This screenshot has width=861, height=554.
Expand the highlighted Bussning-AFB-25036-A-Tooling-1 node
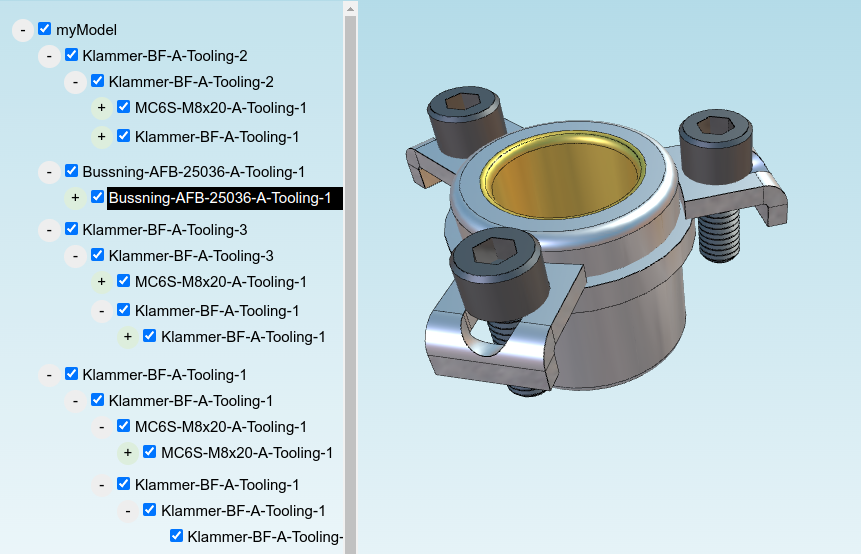(75, 198)
